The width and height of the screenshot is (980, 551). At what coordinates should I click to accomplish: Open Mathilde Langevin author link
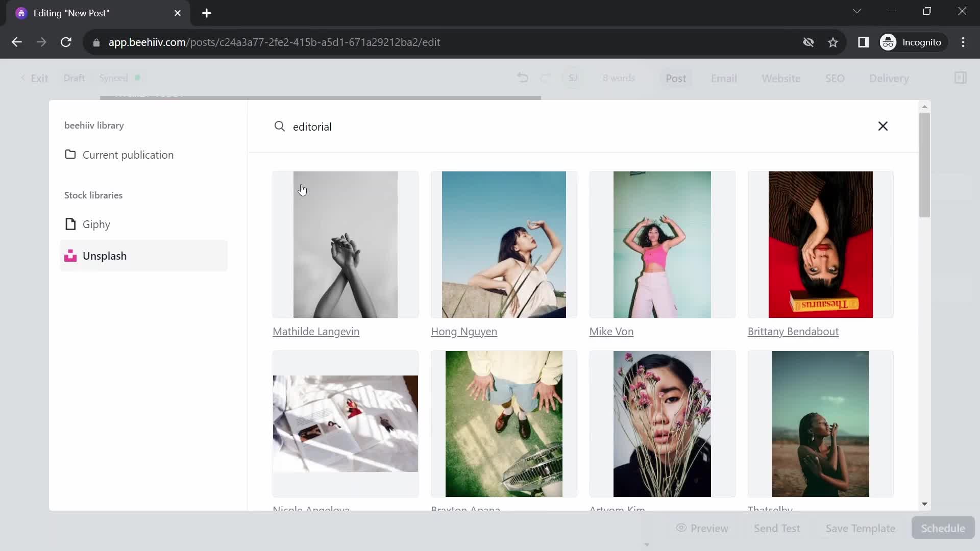[x=316, y=332]
